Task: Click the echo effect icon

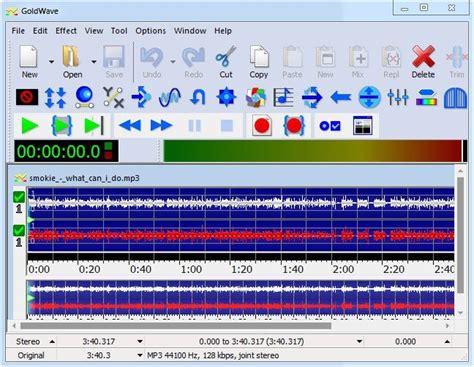Action: tap(141, 97)
